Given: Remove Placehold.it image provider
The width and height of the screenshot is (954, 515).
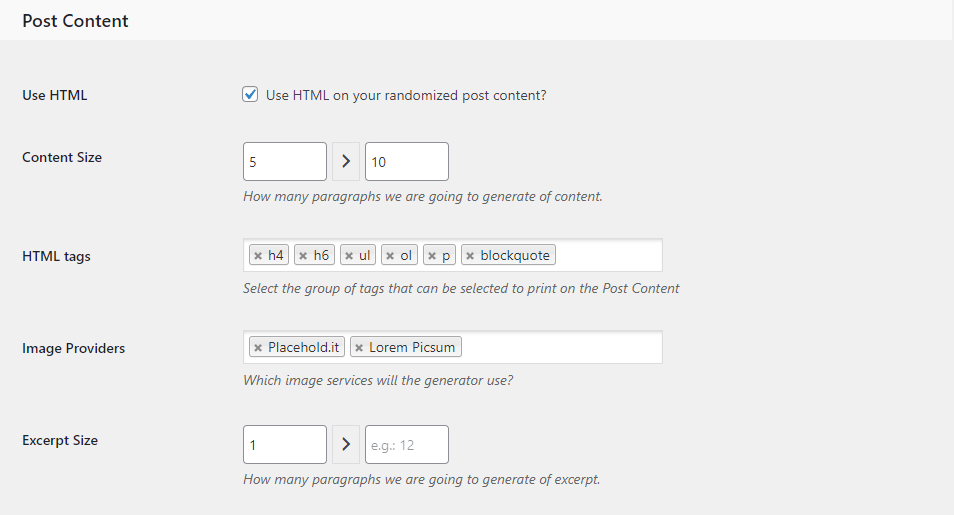Looking at the screenshot, I should [258, 348].
